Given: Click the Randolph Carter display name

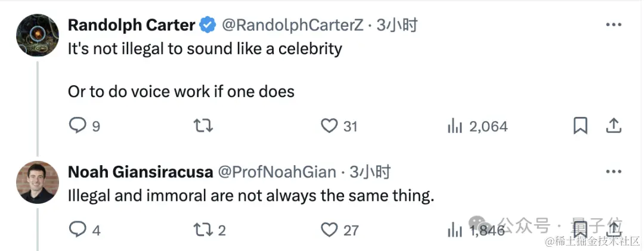Looking at the screenshot, I should (131, 25).
